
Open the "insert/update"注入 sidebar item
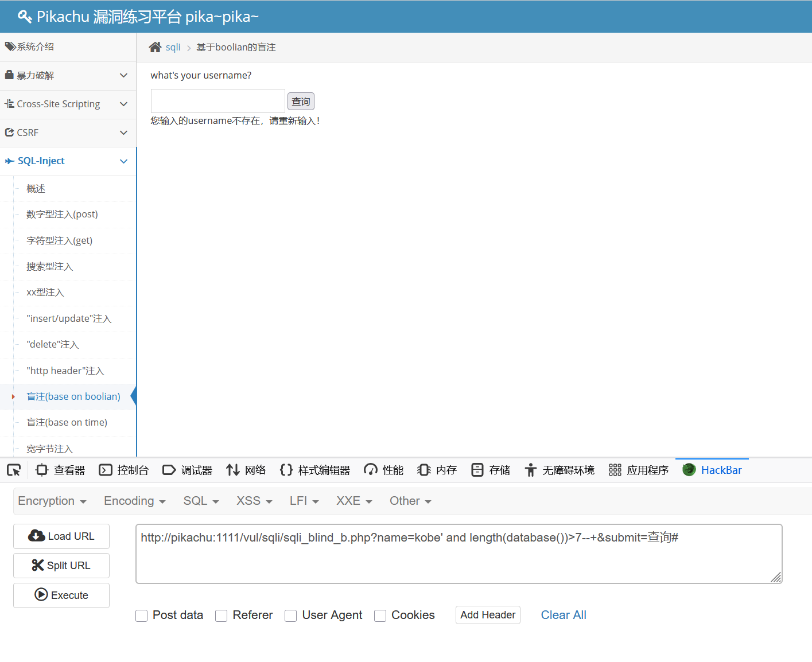(69, 318)
